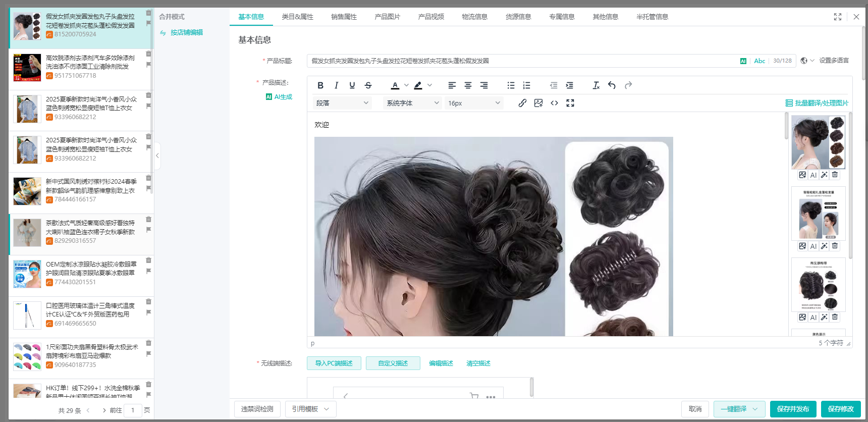Screen dimensions: 868x422
Task: Click the clear formatting icon
Action: point(596,85)
